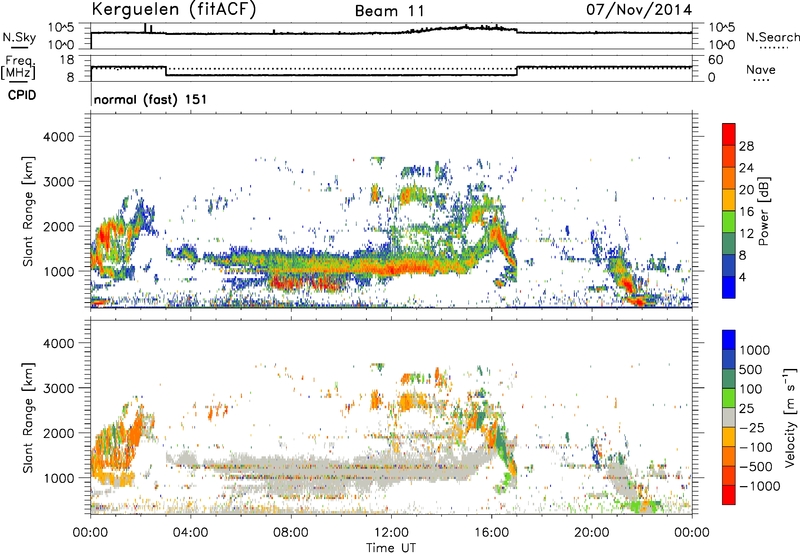800x554 pixels.
Task: Click the 'Nave' legend label
Action: (761, 70)
